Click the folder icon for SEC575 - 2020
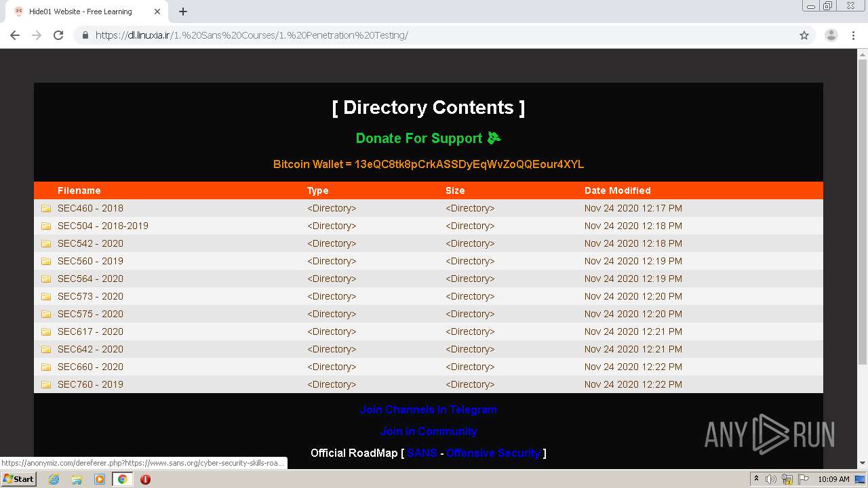Viewport: 868px width, 488px height. (46, 314)
